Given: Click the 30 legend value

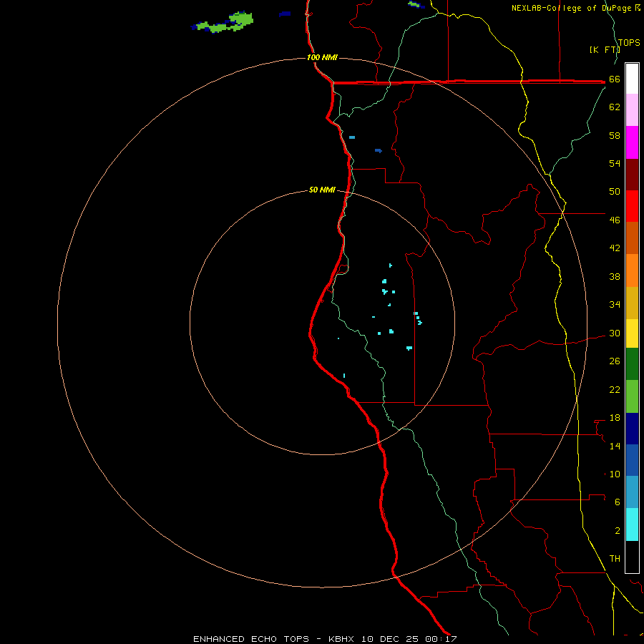Looking at the screenshot, I should [x=615, y=333].
